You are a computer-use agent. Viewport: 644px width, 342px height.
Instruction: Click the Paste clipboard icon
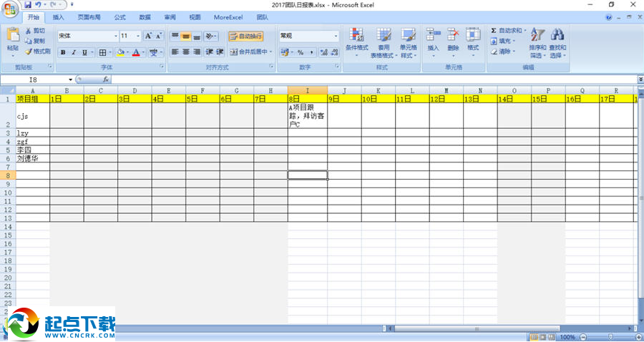coord(13,35)
